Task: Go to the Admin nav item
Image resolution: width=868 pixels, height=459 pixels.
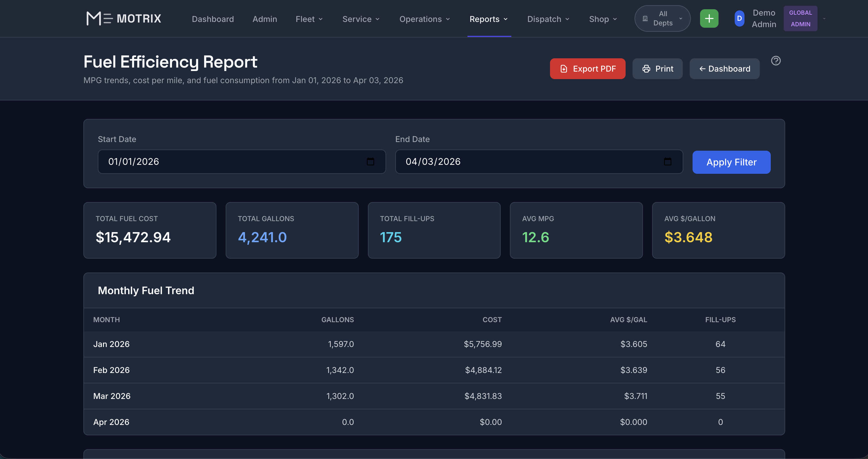Action: point(265,19)
